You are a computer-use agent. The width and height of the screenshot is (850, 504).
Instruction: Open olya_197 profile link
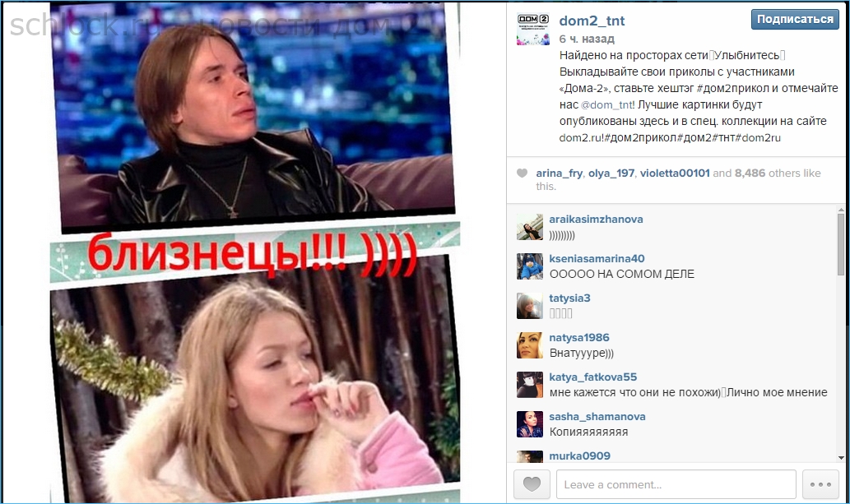coord(611,173)
